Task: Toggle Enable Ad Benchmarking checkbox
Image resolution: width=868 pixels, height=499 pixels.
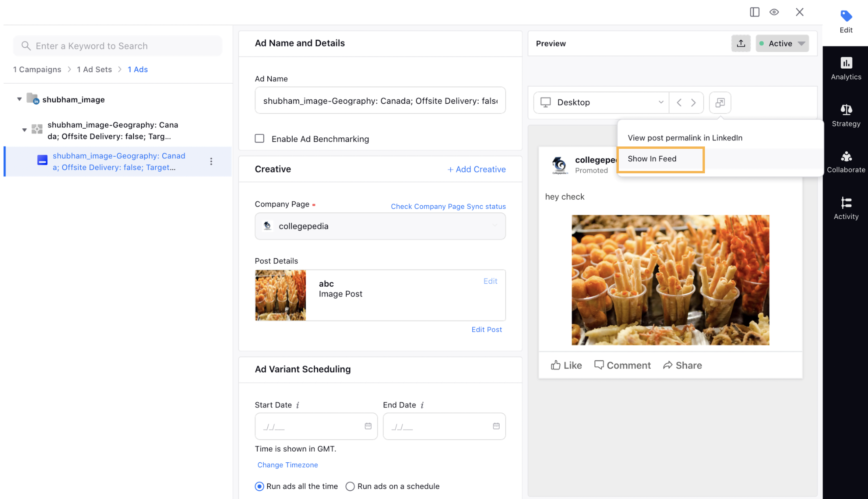Action: [259, 138]
